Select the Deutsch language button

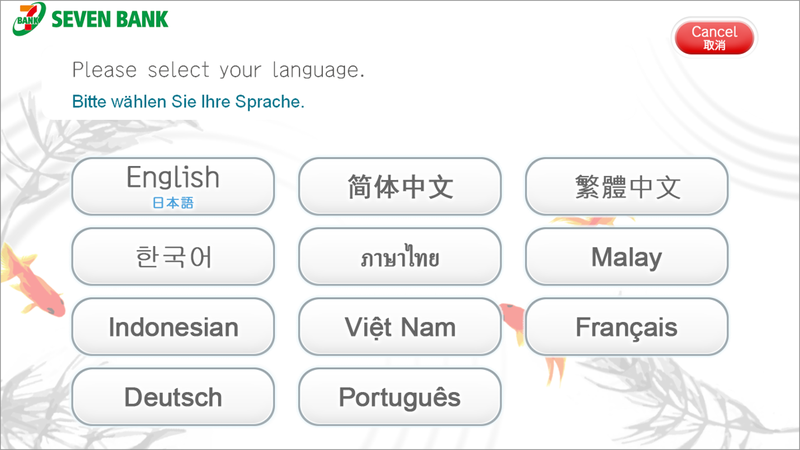(173, 396)
